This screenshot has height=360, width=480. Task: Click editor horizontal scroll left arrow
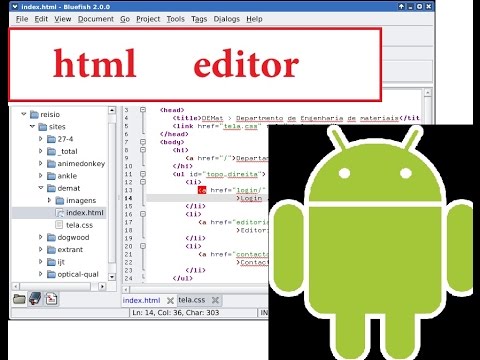tap(126, 289)
